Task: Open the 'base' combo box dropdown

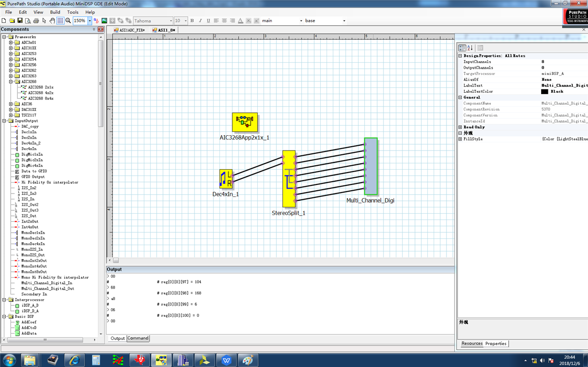Action: 344,21
